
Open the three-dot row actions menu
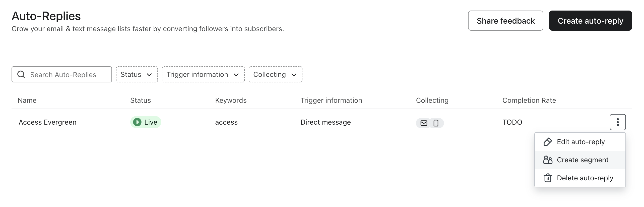(618, 122)
